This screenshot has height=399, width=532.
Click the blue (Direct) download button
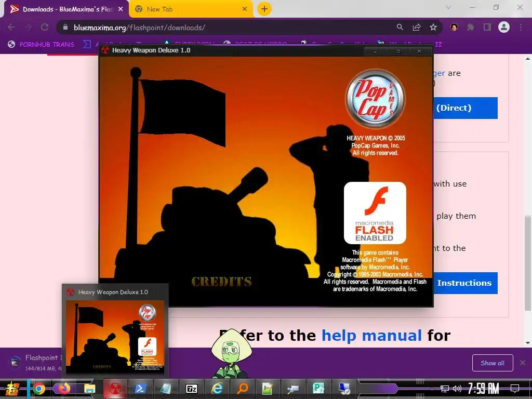point(465,108)
